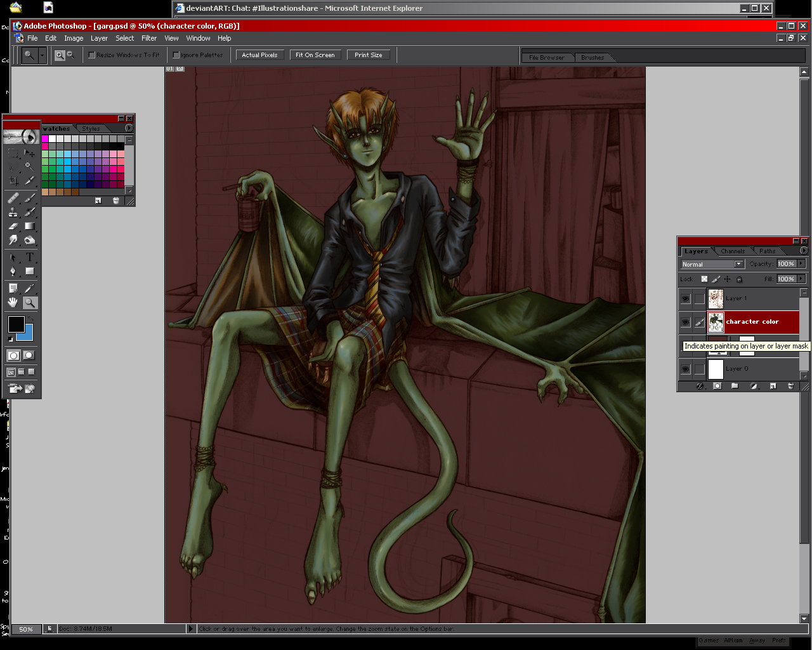Viewport: 812px width, 650px height.
Task: Select the Magic Wand tool
Action: (x=30, y=166)
